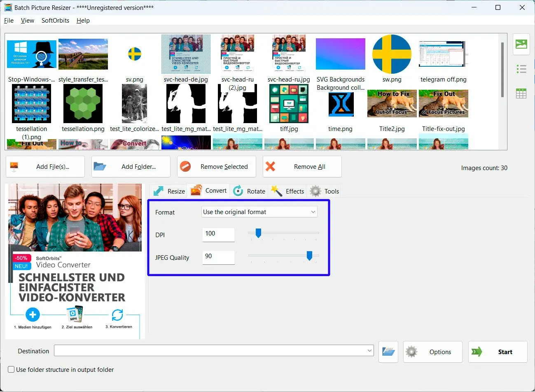The height and width of the screenshot is (392, 535).
Task: Click the JPEG Quality slider handle
Action: [x=309, y=256]
